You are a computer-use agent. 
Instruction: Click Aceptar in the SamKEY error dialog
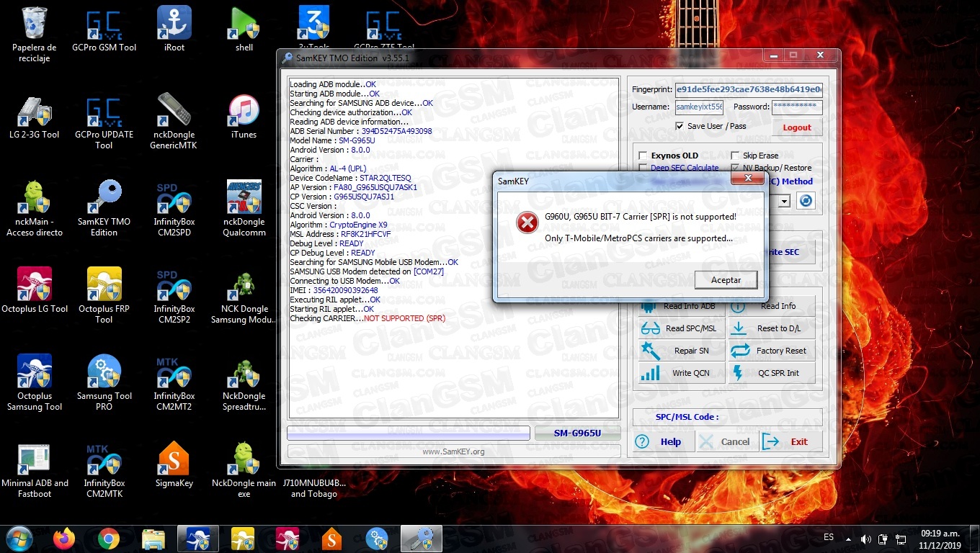pos(726,280)
